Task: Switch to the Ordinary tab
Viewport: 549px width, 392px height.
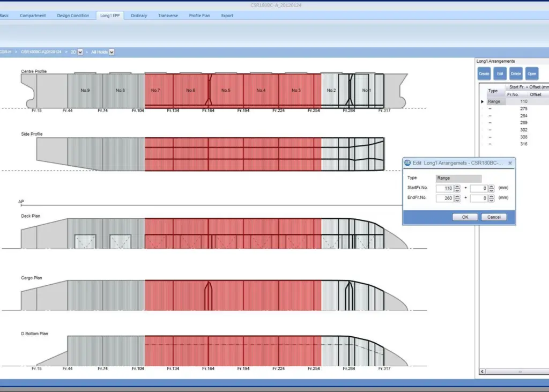Action: [x=139, y=16]
